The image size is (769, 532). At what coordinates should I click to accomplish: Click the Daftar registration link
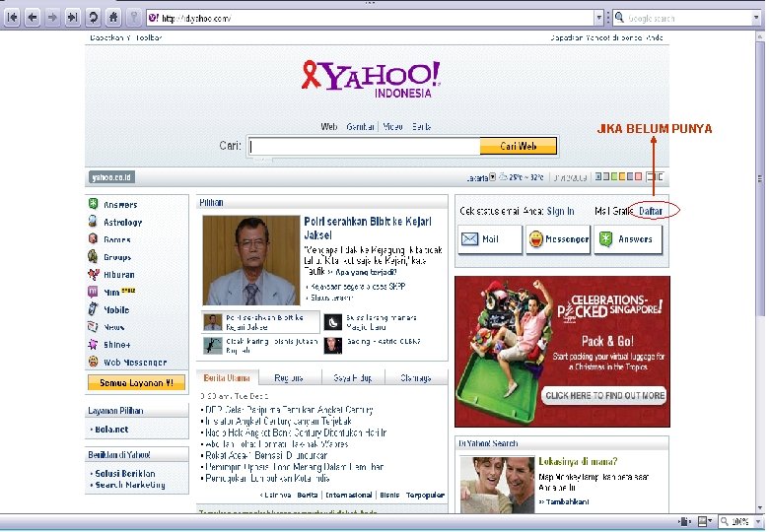point(651,211)
